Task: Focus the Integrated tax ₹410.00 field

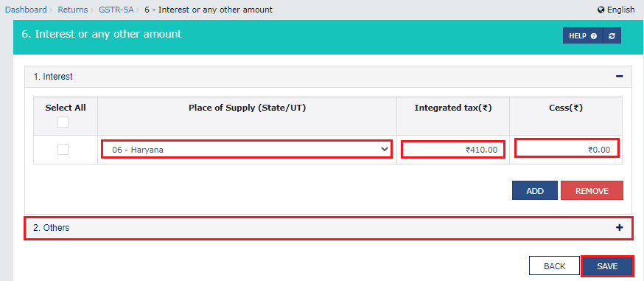Action: 453,150
